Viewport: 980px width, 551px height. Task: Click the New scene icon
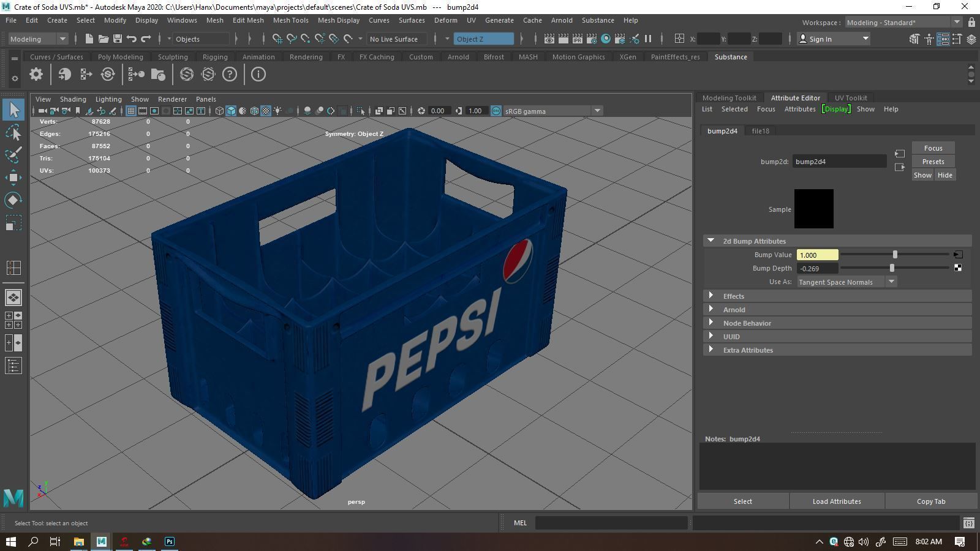click(x=89, y=39)
